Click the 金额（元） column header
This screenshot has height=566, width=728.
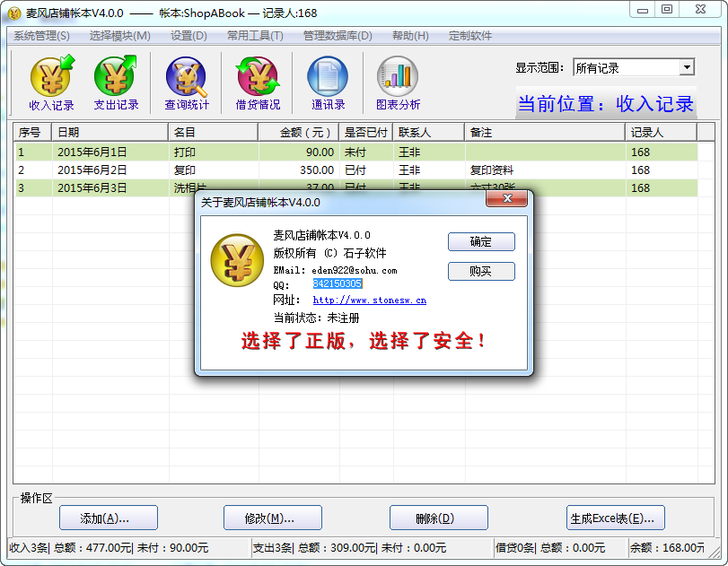click(x=299, y=132)
